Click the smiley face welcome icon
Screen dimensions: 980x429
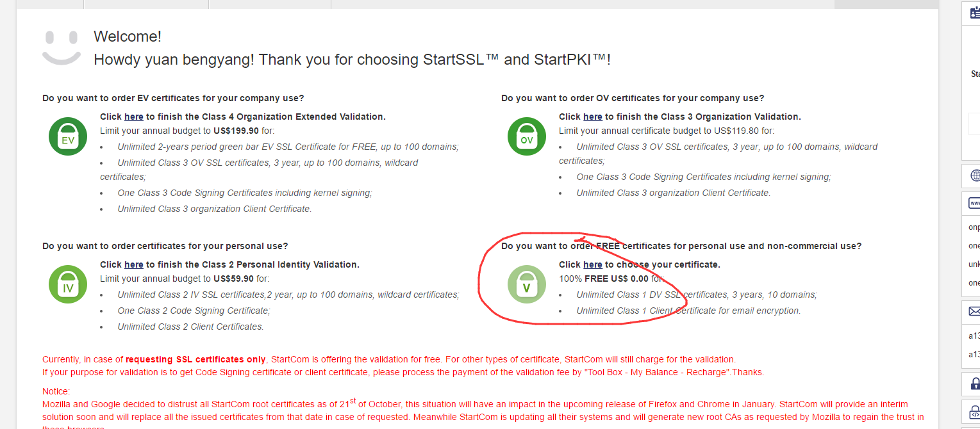click(62, 47)
